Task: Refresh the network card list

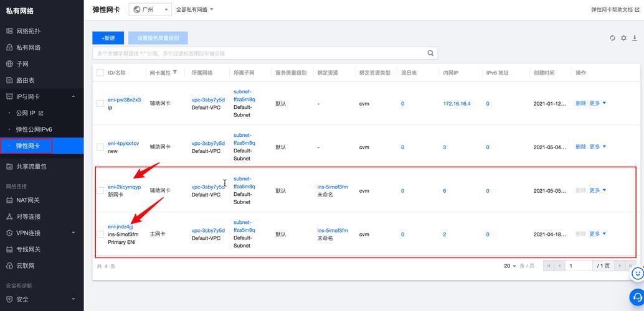Action: click(x=612, y=38)
